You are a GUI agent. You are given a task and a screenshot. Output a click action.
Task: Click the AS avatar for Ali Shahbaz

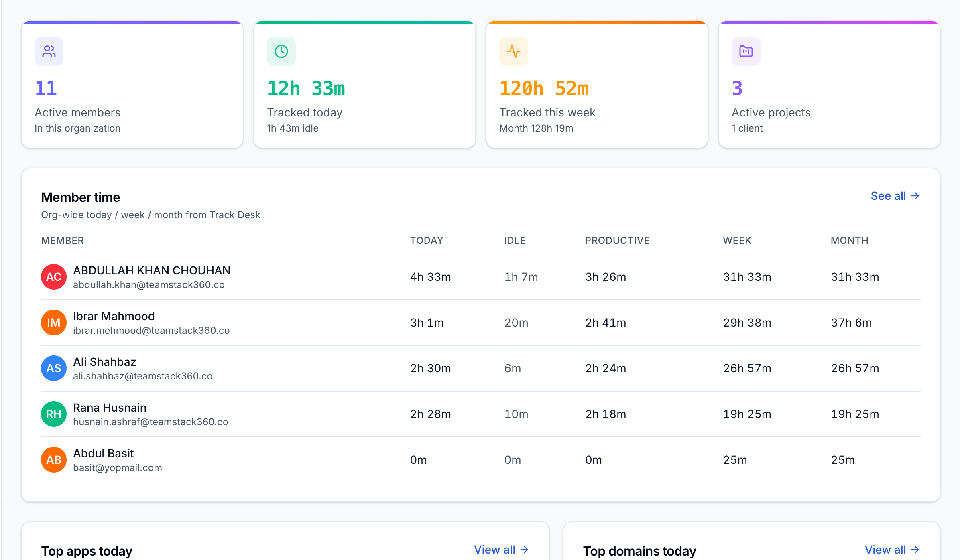[x=54, y=368]
